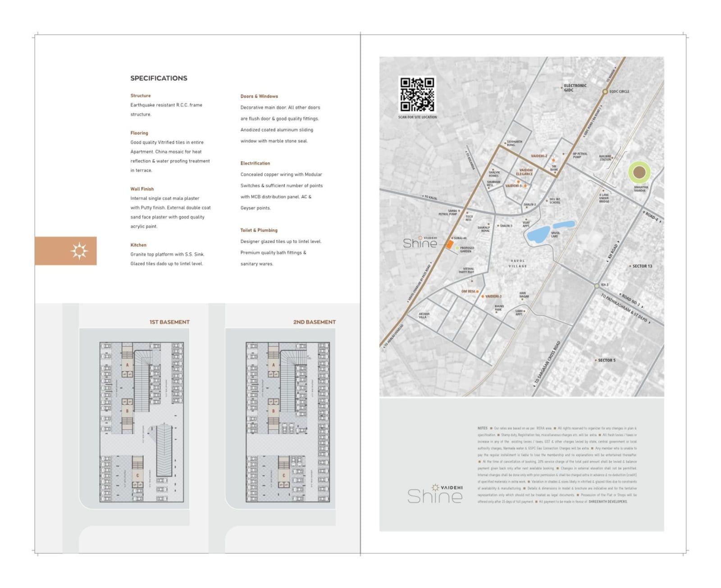Click the EQDC Circle map marker
Image resolution: width=721 pixels, height=588 pixels.
pos(605,91)
